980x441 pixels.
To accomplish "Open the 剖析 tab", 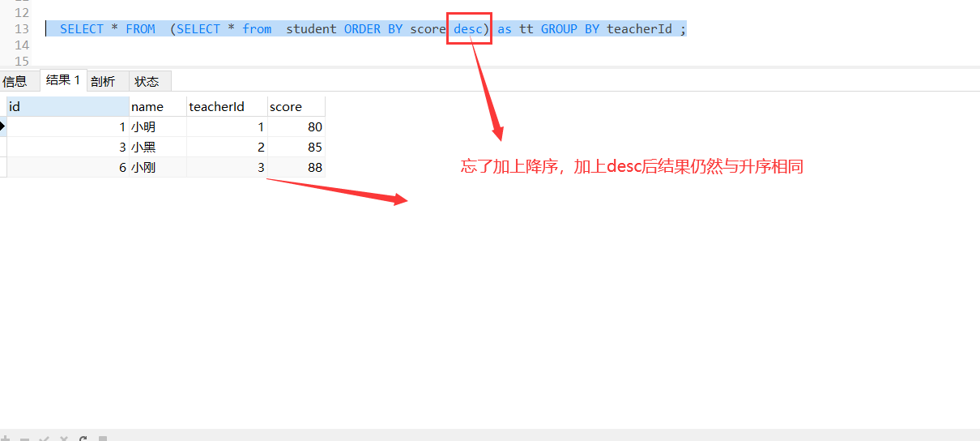I will (103, 81).
